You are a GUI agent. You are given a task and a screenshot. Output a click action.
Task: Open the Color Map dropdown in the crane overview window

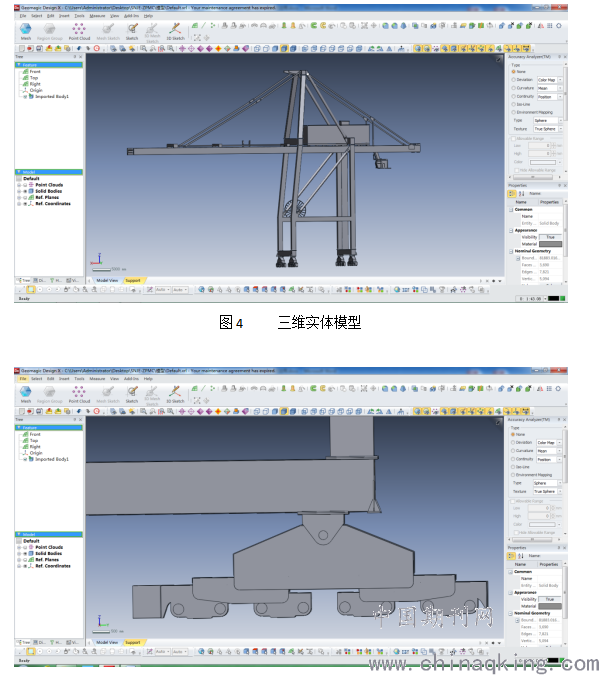(549, 80)
